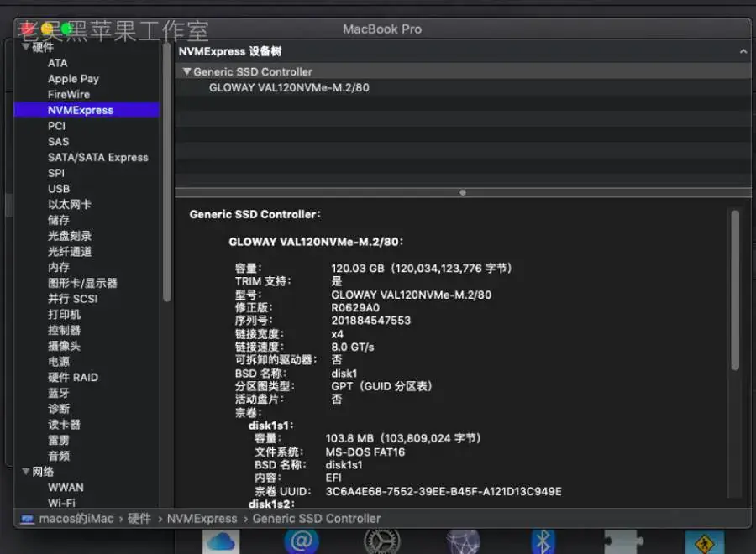This screenshot has width=756, height=554.
Task: Click the sidebar vertical scrollbar
Action: [x=167, y=174]
